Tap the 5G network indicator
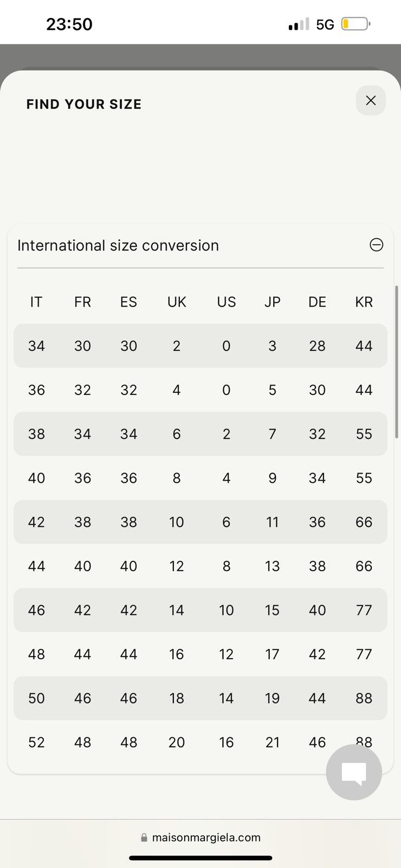The width and height of the screenshot is (401, 868). 325,24
